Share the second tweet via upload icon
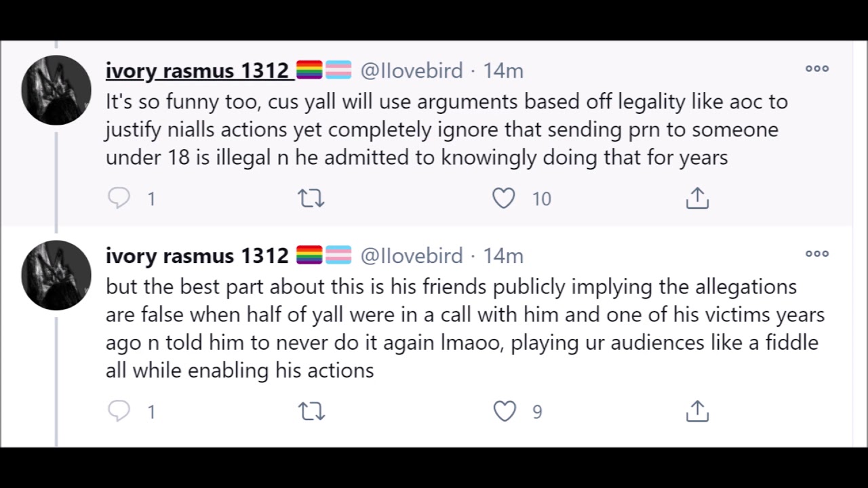The height and width of the screenshot is (488, 868). (697, 411)
